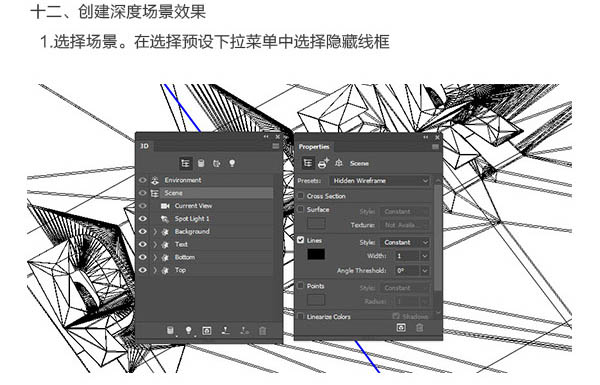The image size is (600, 385).
Task: Filter by whole scene in 3D panel
Action: click(186, 163)
